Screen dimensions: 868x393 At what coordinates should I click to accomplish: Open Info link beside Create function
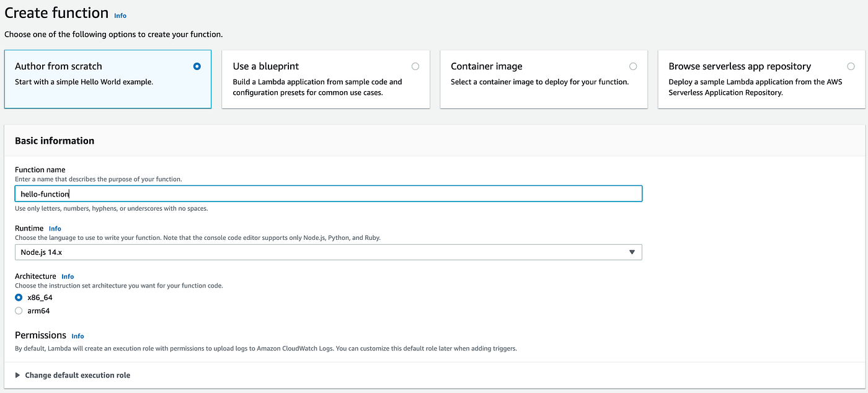(120, 15)
